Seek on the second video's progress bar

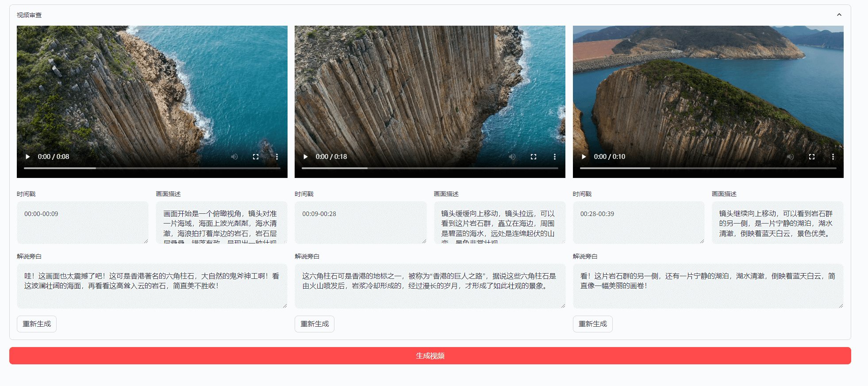tap(430, 168)
